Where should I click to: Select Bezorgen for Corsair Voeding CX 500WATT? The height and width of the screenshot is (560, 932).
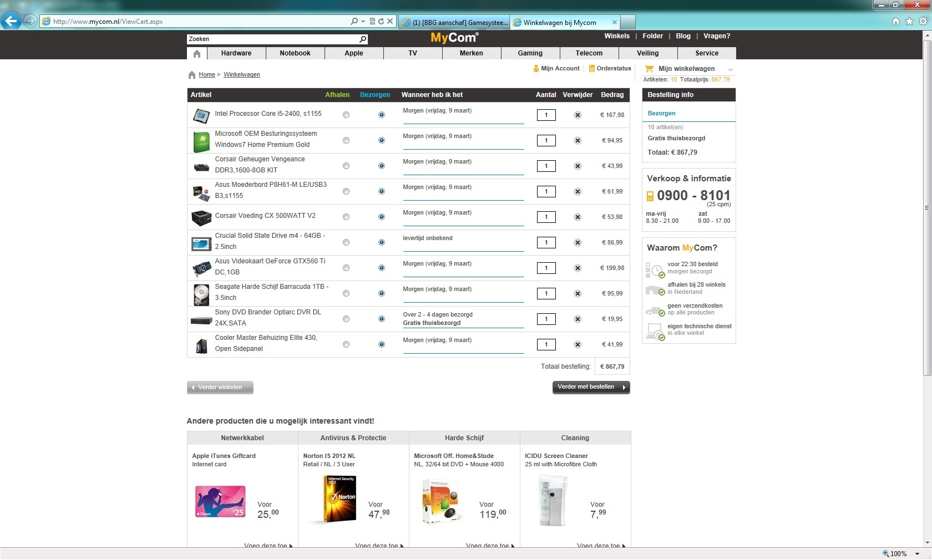(x=382, y=217)
